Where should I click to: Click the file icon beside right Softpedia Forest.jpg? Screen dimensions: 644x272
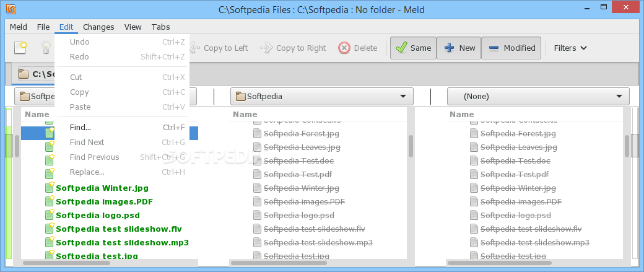pos(474,133)
